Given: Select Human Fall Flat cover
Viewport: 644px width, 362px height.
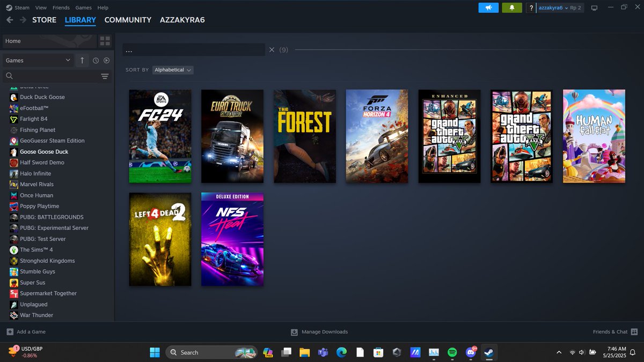Looking at the screenshot, I should point(594,136).
